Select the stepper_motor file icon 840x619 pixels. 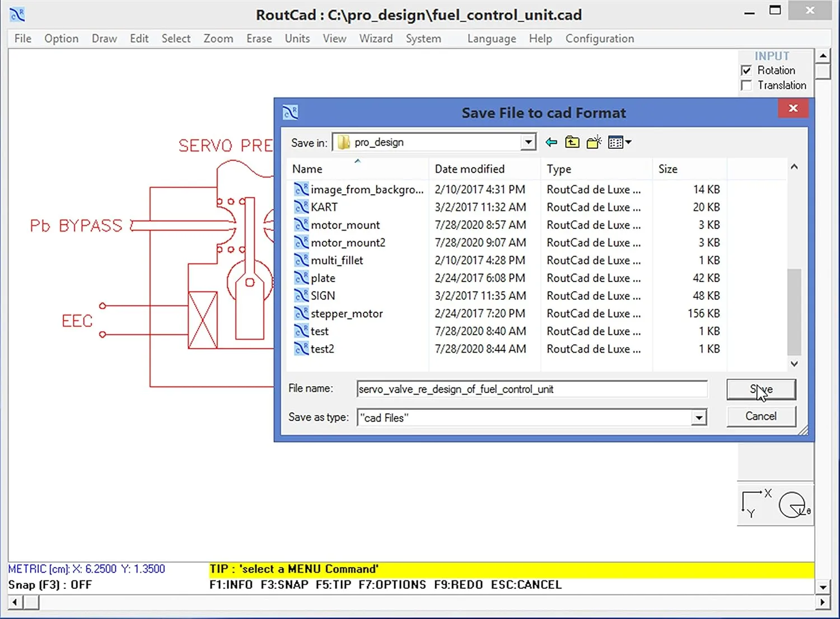301,313
